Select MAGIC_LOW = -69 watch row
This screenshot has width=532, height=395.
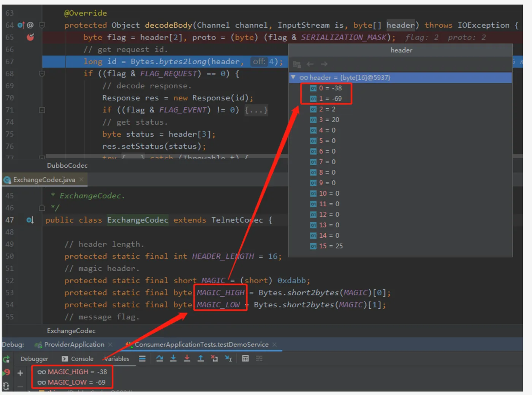tap(71, 382)
